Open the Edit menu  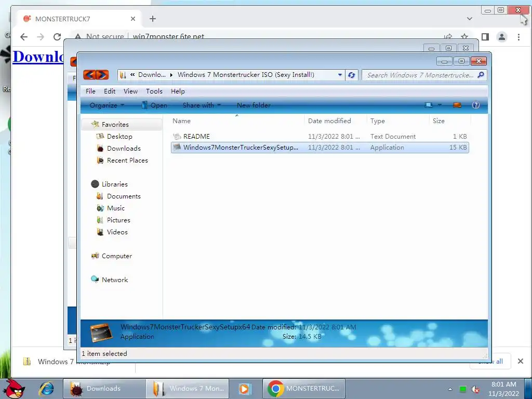(x=110, y=91)
